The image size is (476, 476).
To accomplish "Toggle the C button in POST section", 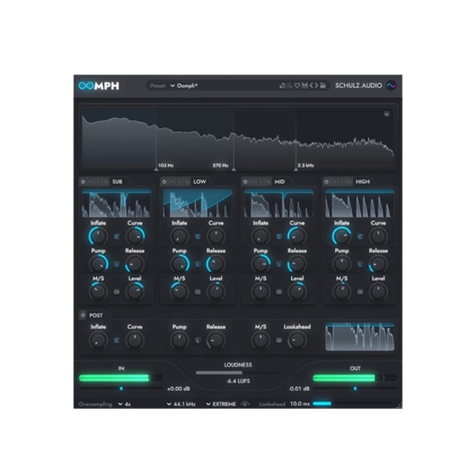I will click(117, 340).
